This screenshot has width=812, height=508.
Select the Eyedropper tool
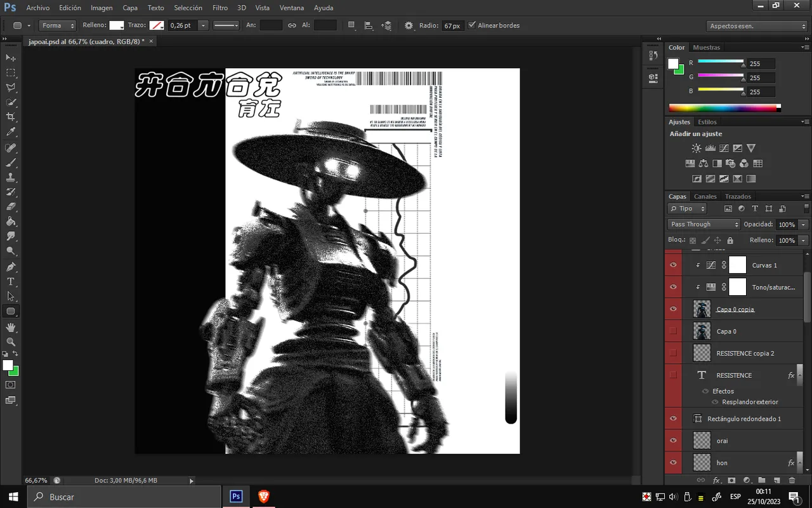(x=11, y=132)
